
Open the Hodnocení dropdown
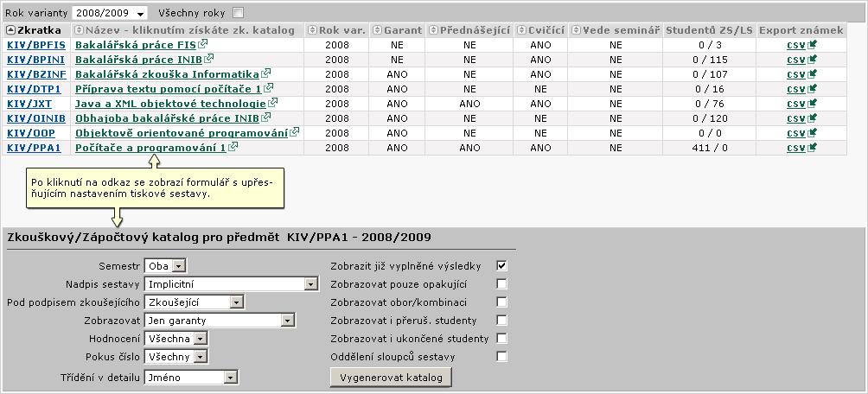click(176, 339)
